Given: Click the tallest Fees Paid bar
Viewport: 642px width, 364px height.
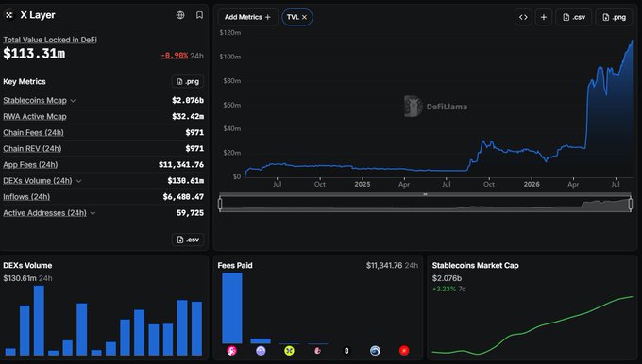Looking at the screenshot, I should pyautogui.click(x=232, y=308).
